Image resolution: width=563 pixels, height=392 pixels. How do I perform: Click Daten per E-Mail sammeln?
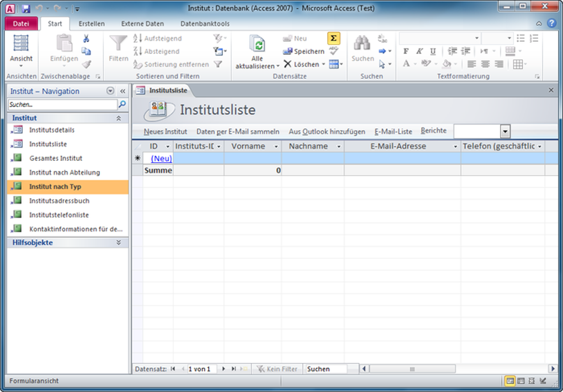[238, 132]
